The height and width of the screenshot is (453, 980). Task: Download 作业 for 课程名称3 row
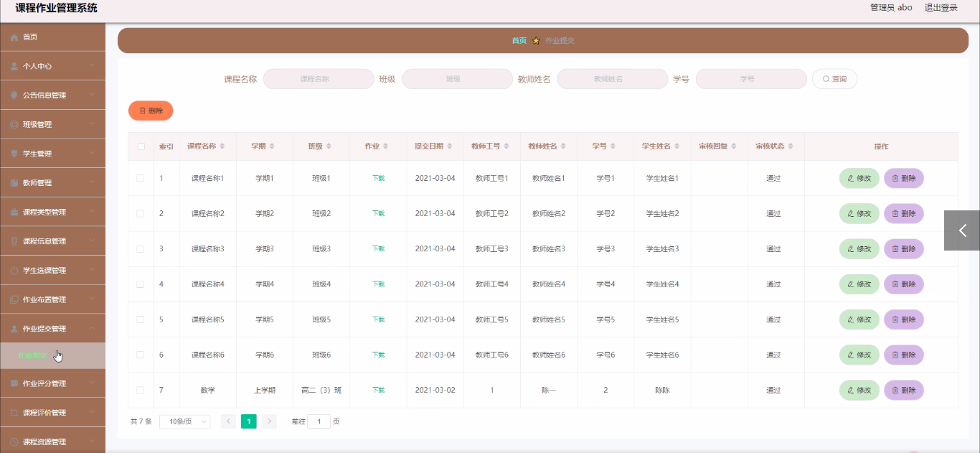378,249
